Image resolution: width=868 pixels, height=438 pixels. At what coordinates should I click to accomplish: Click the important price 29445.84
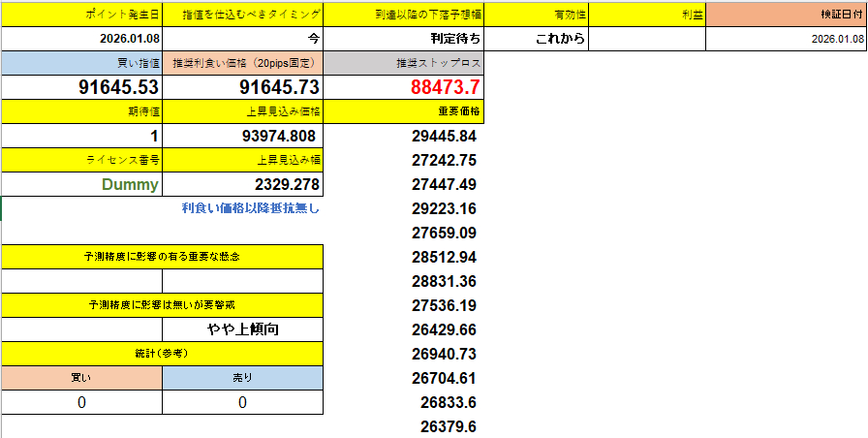pos(444,137)
